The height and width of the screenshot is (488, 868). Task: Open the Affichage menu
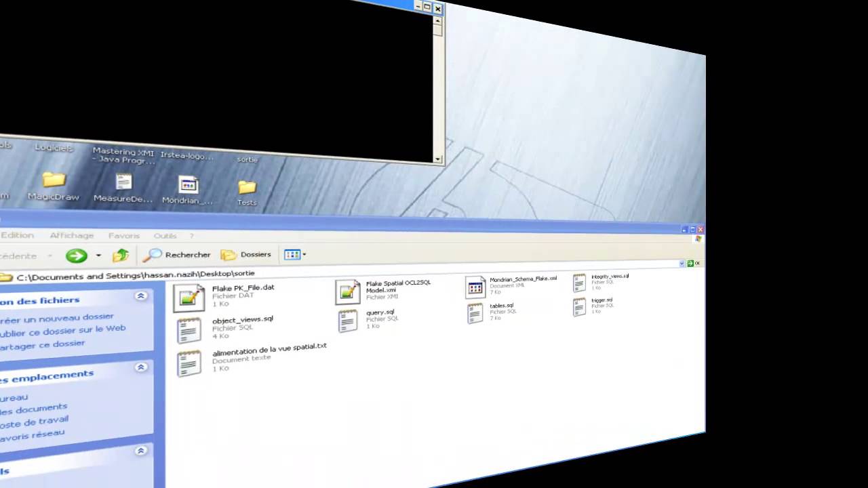pos(71,235)
